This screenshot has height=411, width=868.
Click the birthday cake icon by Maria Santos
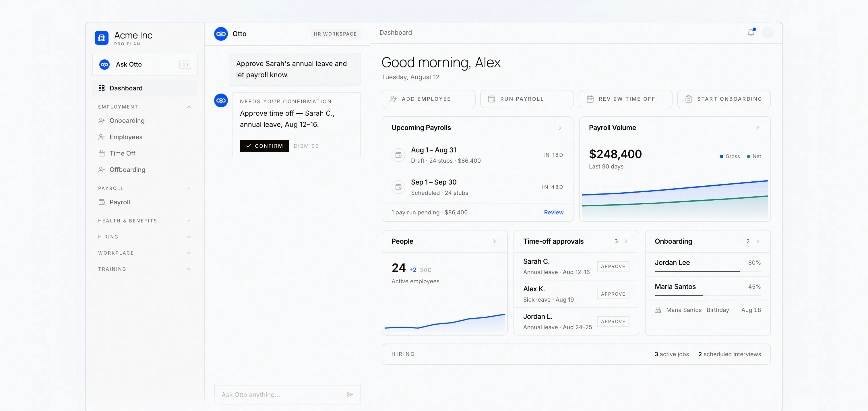pyautogui.click(x=658, y=310)
